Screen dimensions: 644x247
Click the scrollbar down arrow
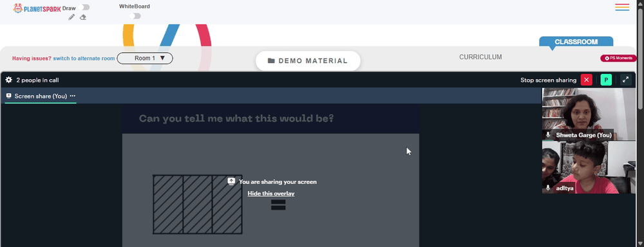[640, 244]
